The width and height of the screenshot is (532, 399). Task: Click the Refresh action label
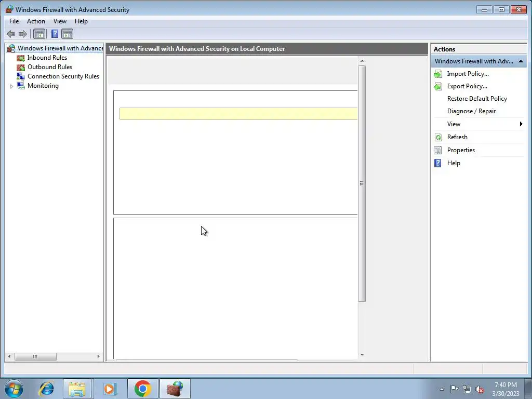click(x=457, y=137)
